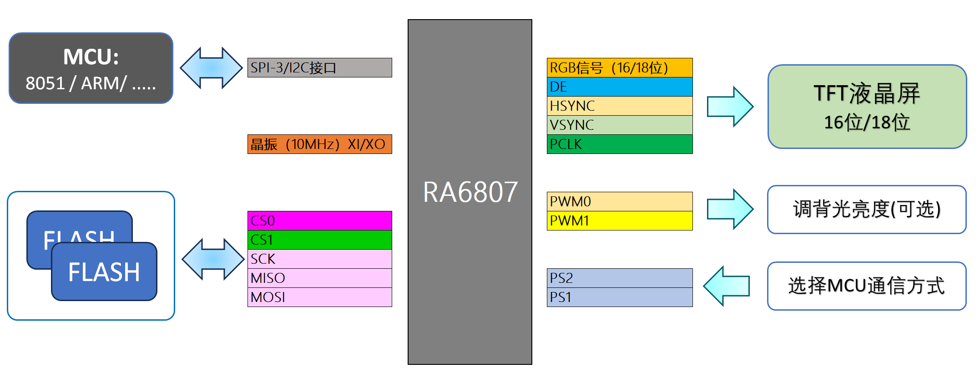The width and height of the screenshot is (980, 384).
Task: Click the magenta CS0 signal bar
Action: click(319, 221)
